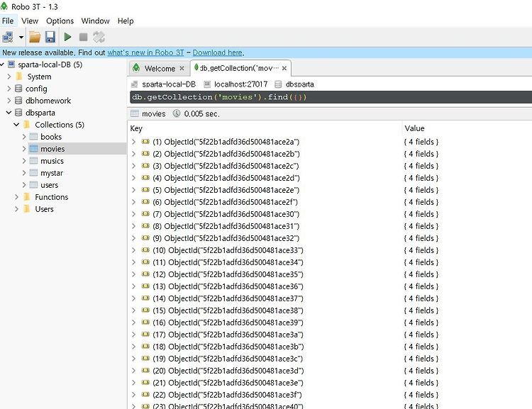Click the localhost:27017 address label
This screenshot has height=409, width=532.
240,84
